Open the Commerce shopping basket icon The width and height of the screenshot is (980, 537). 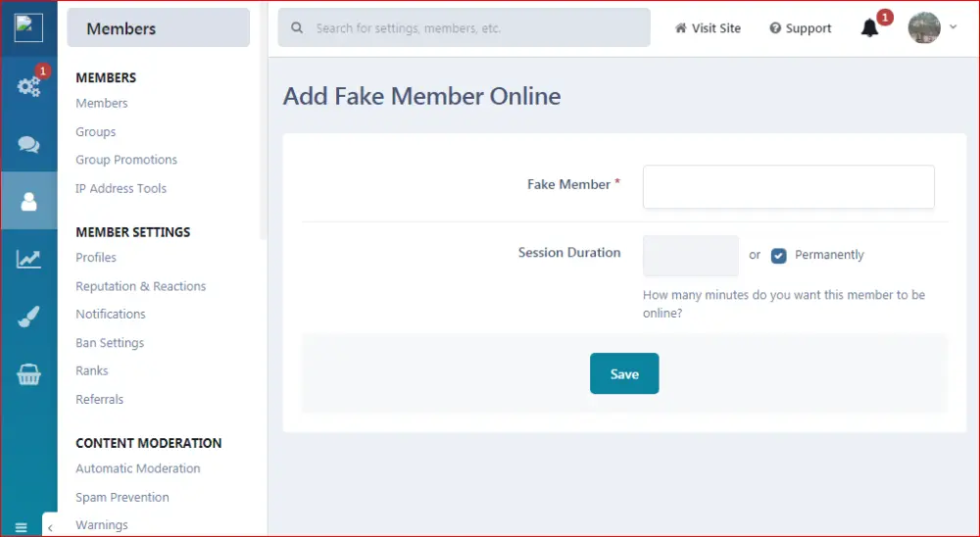coord(28,374)
